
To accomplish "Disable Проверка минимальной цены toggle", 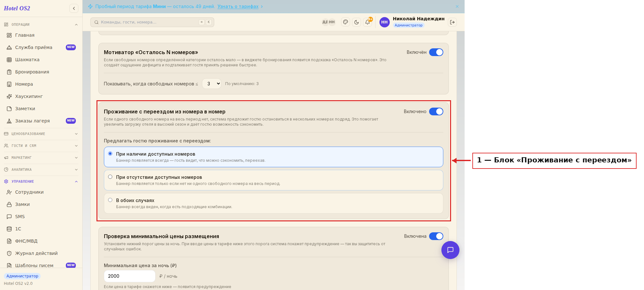I will [x=436, y=236].
